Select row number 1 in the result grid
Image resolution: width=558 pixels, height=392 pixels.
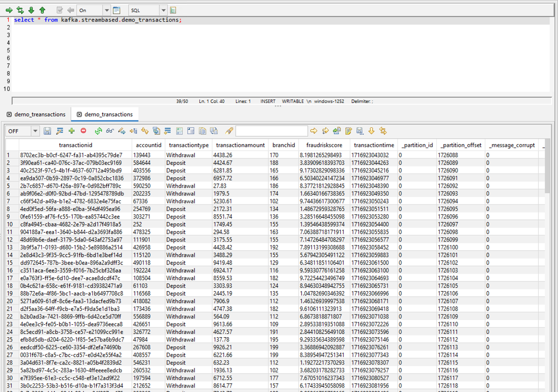pos(12,155)
